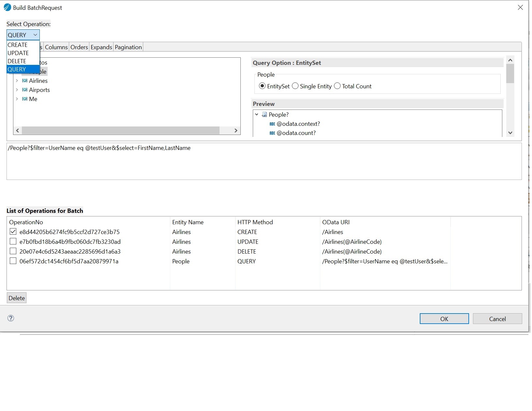Select the Me entity in the tree
The height and width of the screenshot is (411, 532).
(x=33, y=99)
